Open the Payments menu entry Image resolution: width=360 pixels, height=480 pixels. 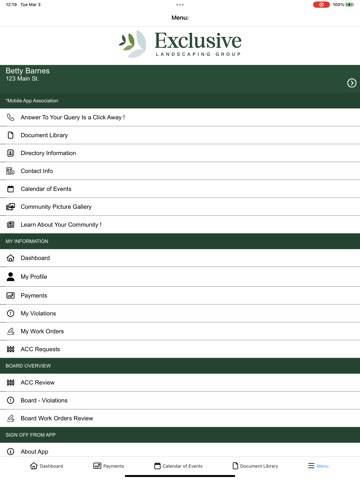pyautogui.click(x=180, y=296)
